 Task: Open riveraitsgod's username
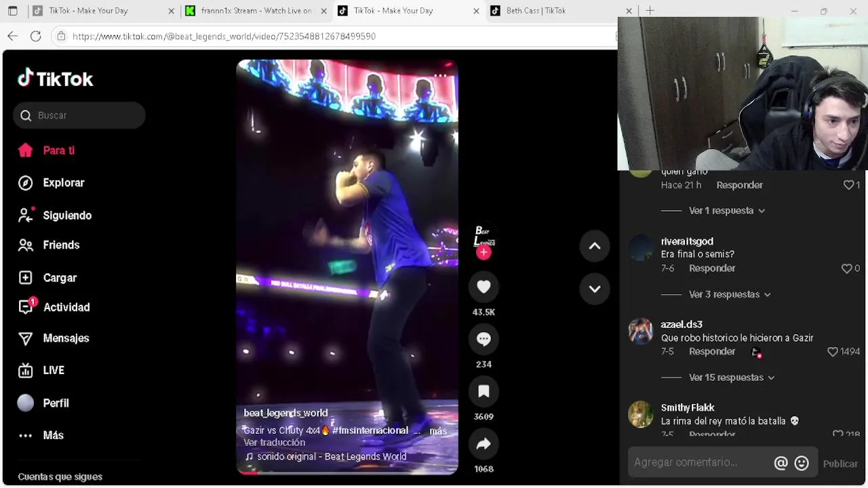687,241
